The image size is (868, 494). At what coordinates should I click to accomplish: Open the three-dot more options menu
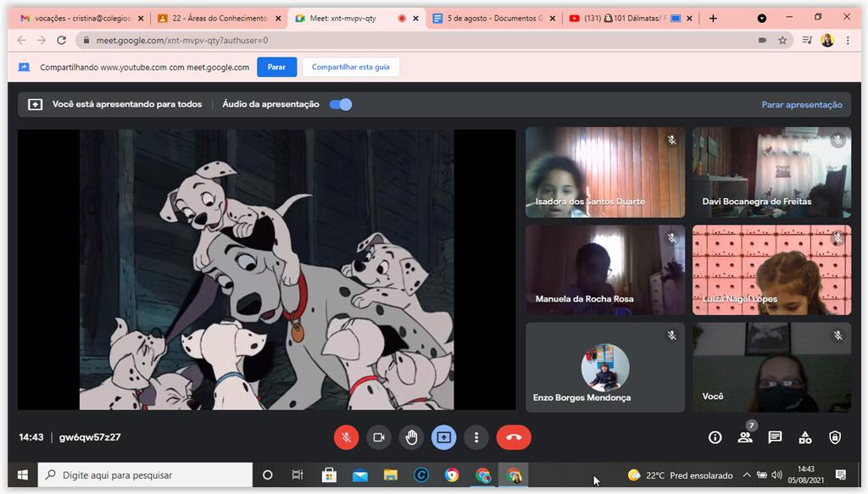pos(477,437)
